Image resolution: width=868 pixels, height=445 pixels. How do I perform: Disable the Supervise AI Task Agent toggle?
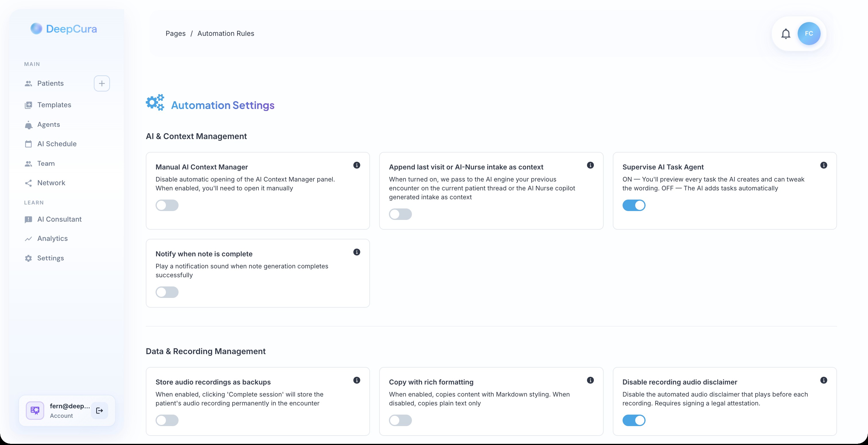(634, 205)
